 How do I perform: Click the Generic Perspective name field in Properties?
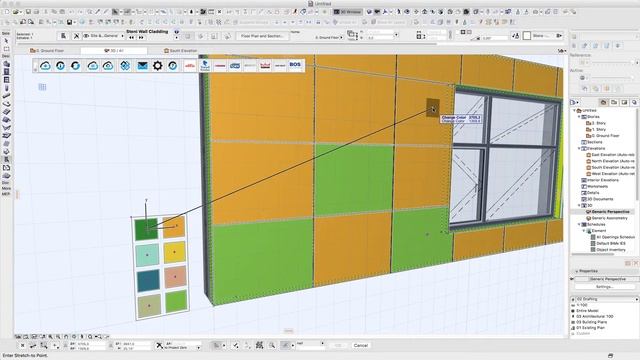pos(608,279)
